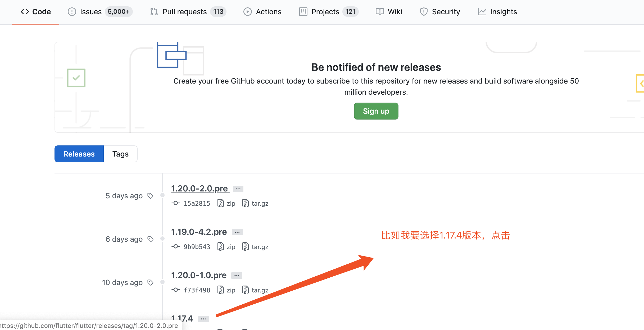
Task: Open the Issues tab
Action: pos(90,12)
